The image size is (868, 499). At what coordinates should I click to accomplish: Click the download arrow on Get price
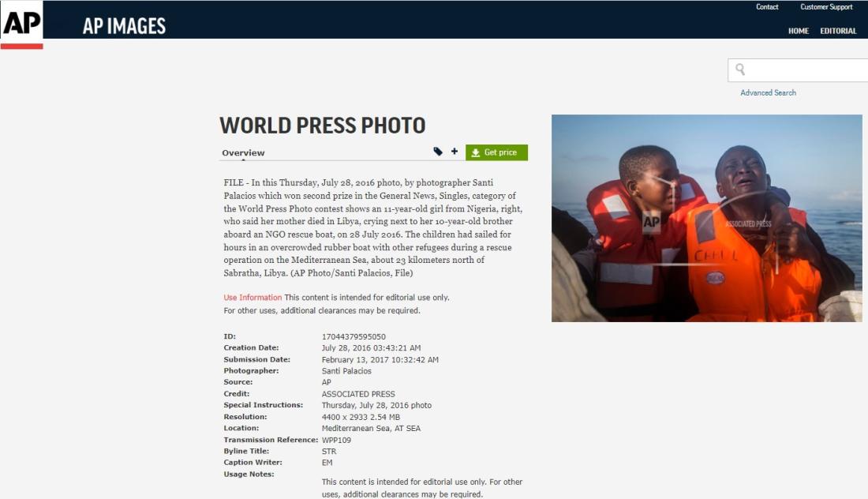(x=476, y=153)
